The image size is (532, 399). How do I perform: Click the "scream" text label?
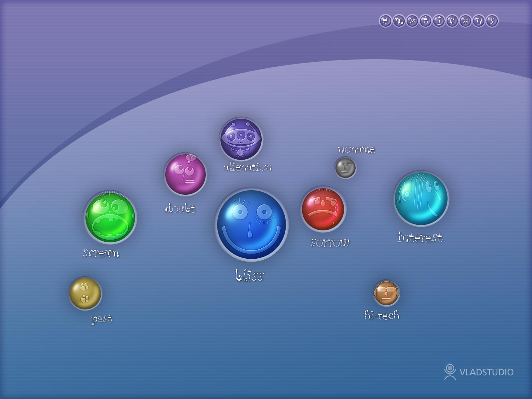click(x=101, y=253)
